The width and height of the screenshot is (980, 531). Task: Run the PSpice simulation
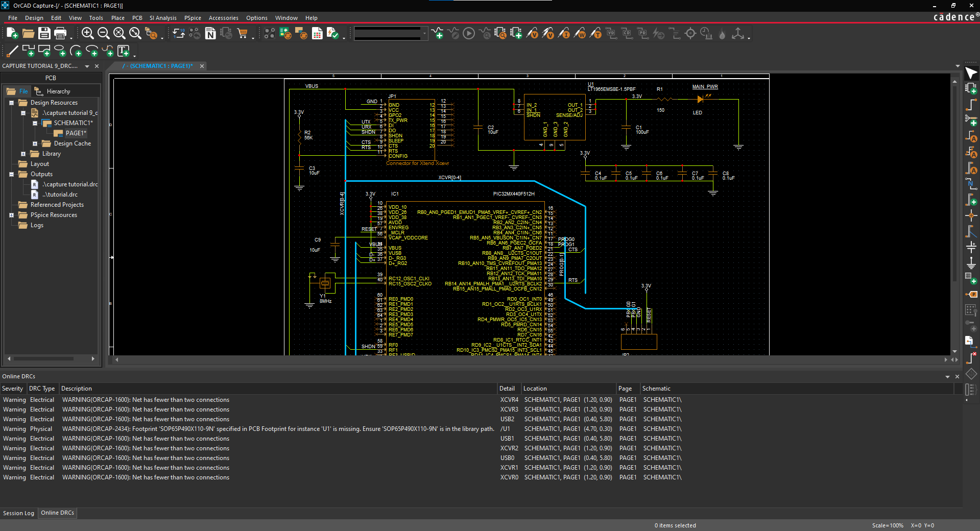(468, 33)
